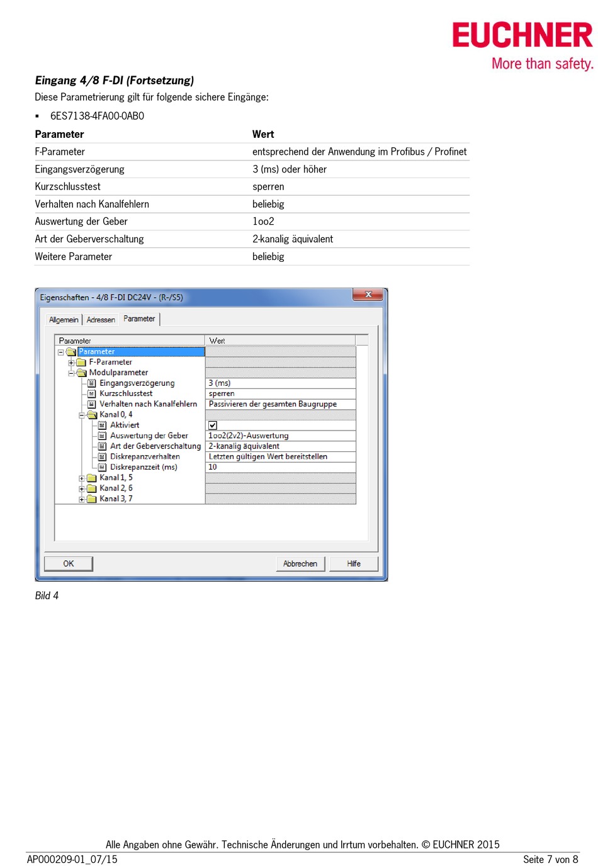Select the Diskrepanzverhalten tree label
Viewport: 598px width, 868px height.
coord(145,457)
